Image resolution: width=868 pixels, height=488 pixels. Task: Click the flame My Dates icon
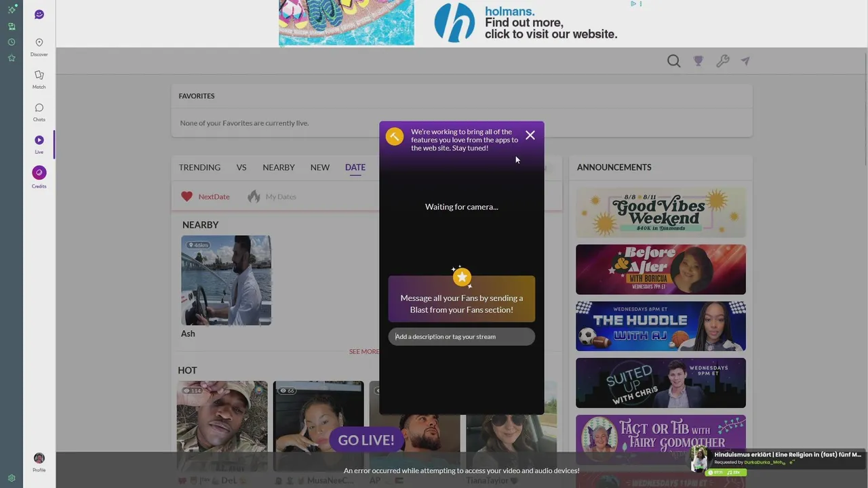[254, 197]
